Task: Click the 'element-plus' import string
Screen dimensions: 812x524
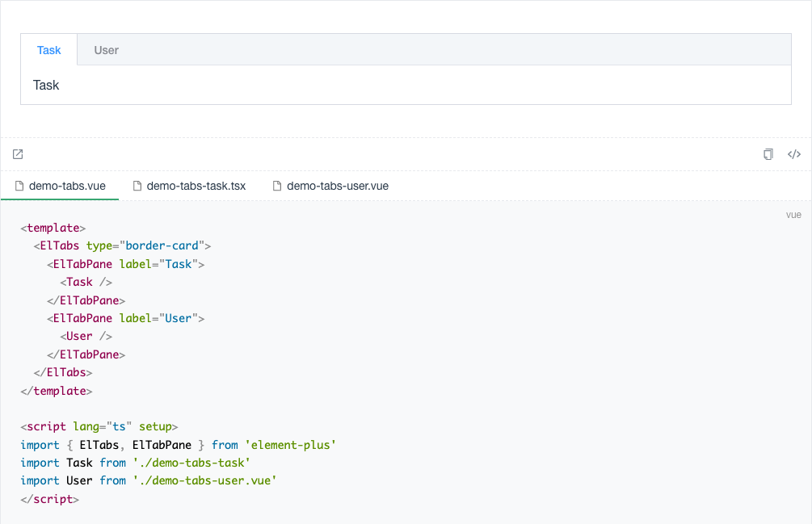Action: (291, 445)
